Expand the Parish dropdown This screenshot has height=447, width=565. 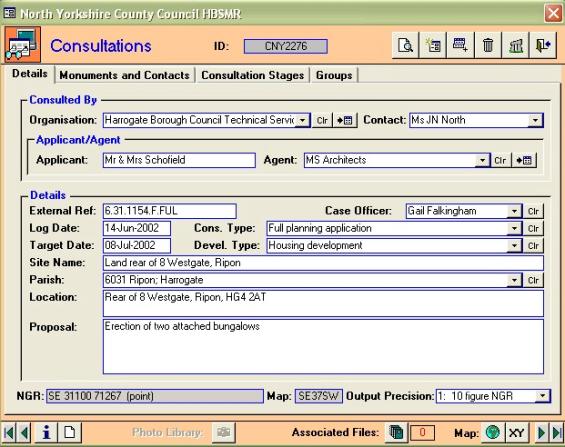514,280
